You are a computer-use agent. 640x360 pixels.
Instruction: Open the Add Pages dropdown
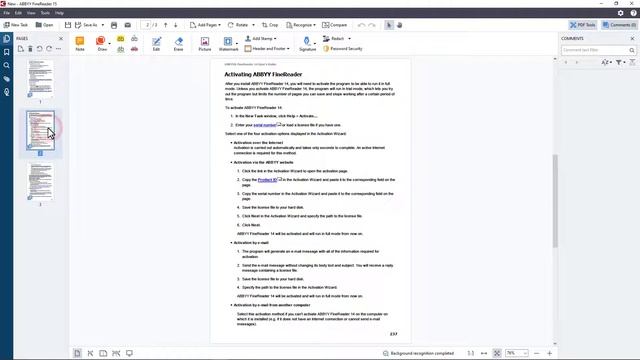pos(205,25)
